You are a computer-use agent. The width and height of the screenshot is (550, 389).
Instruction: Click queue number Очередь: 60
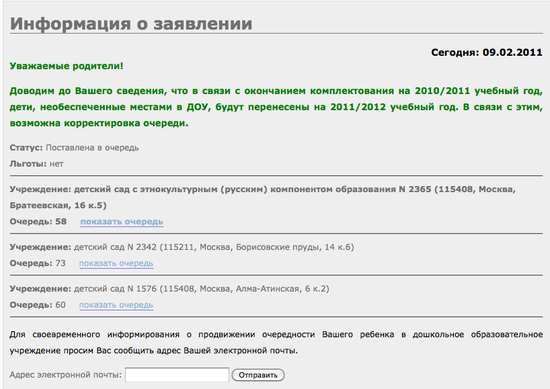click(x=38, y=305)
